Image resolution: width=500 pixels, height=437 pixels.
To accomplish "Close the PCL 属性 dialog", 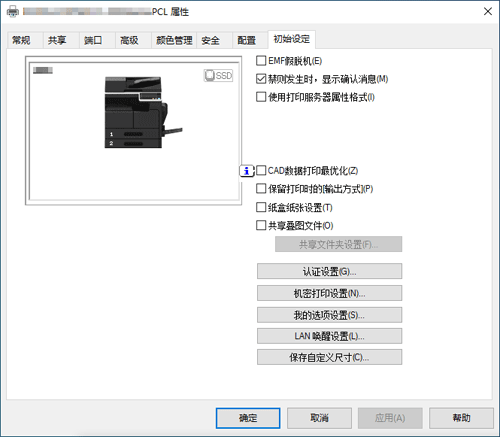I will point(488,11).
